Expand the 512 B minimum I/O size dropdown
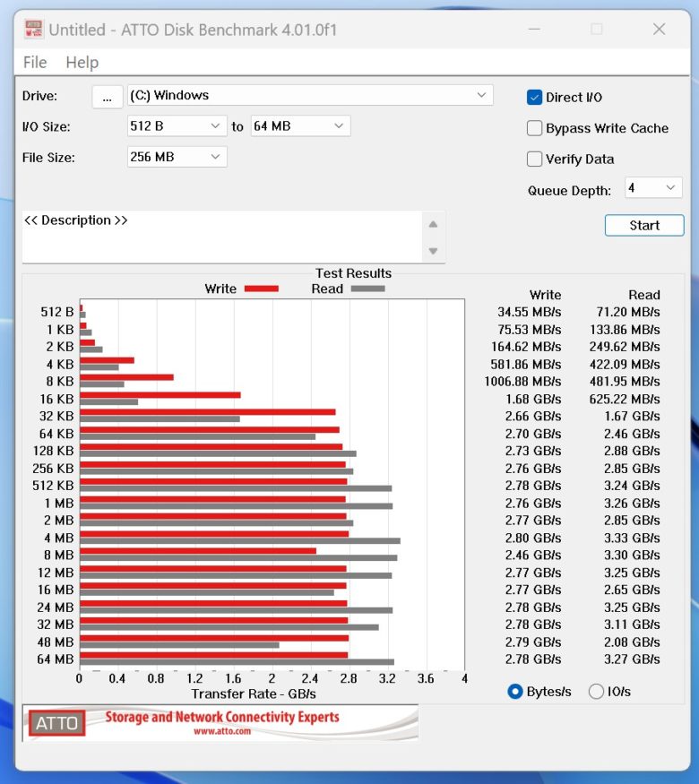 click(x=176, y=126)
